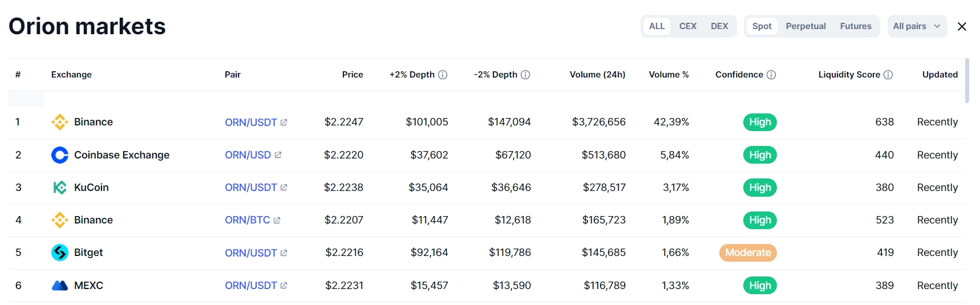The width and height of the screenshot is (980, 305).
Task: Open KuCoin ORN/USDT pair link
Action: click(x=251, y=188)
